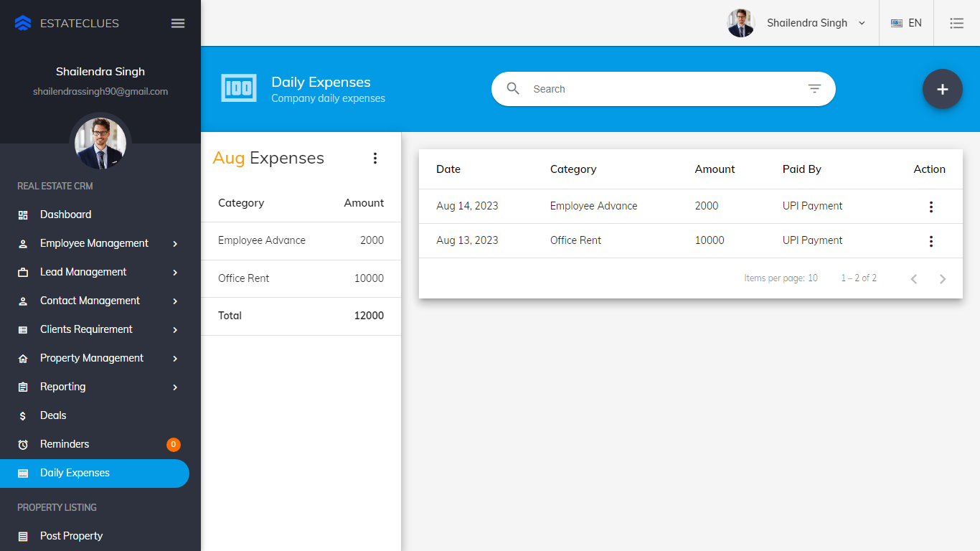
Task: Open action menu for Office Rent row
Action: tap(930, 241)
